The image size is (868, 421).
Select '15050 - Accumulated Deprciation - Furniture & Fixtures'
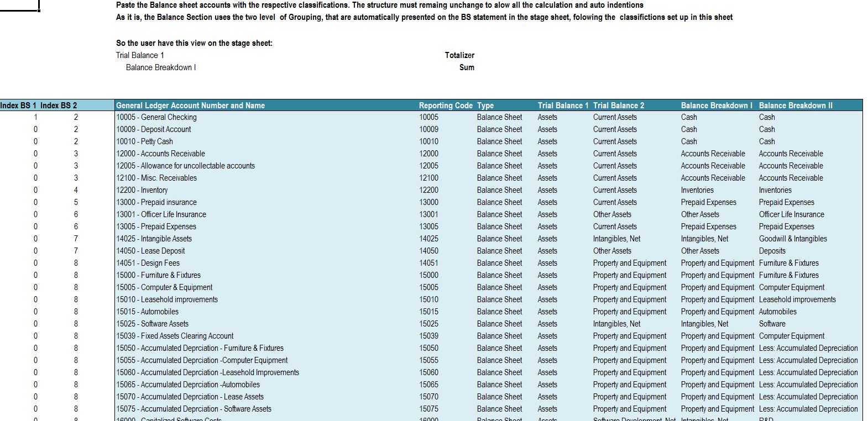(200, 348)
